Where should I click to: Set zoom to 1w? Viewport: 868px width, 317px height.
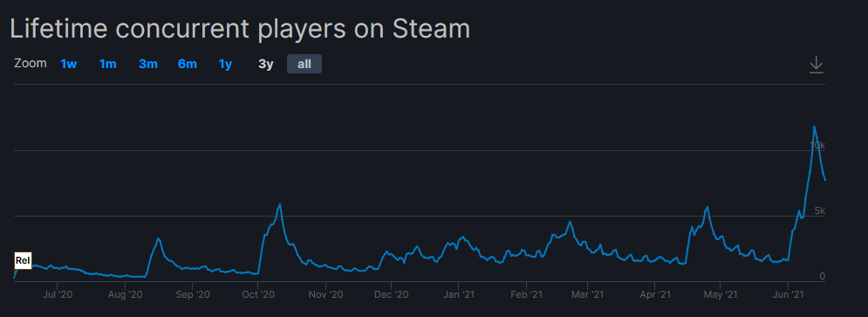69,65
